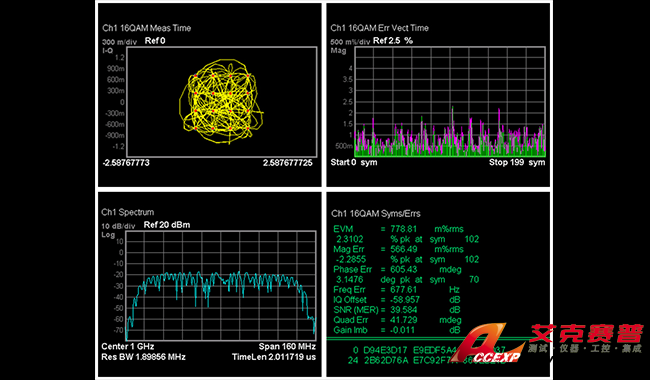Image resolution: width=650 pixels, height=380 pixels.
Task: Click the Stop 199 sym label
Action: pyautogui.click(x=517, y=162)
